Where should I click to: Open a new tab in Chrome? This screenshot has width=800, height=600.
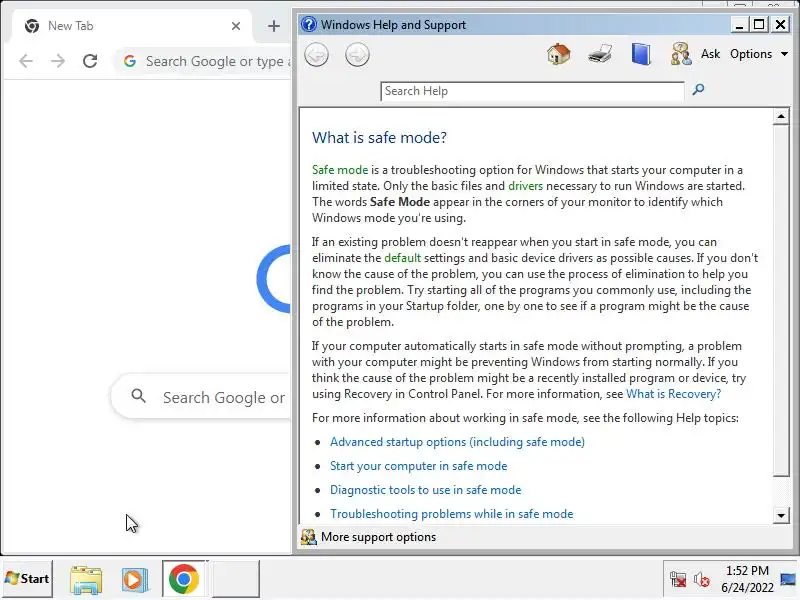coord(274,26)
